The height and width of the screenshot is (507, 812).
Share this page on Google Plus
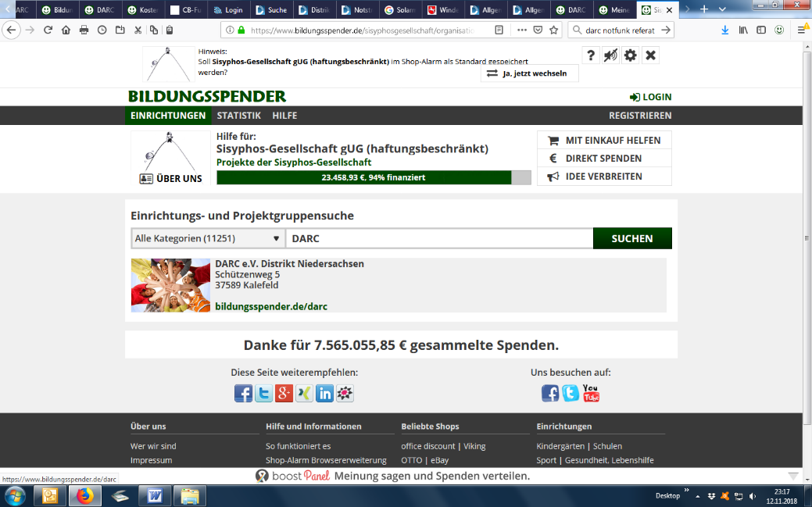click(x=284, y=394)
